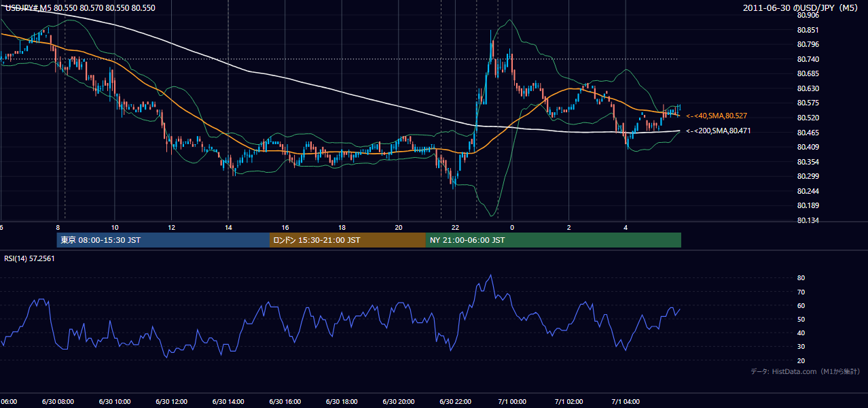Click price axis value 80.740
This screenshot has height=408, width=868.
808,59
